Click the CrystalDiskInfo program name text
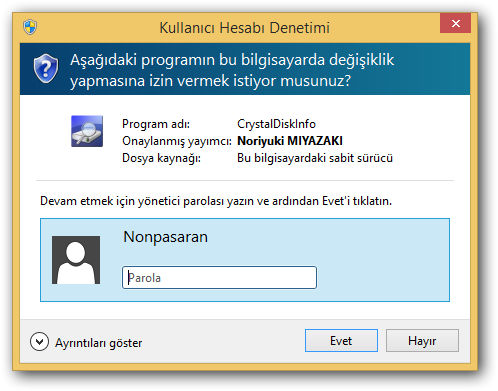The width and height of the screenshot is (498, 391). click(x=276, y=124)
